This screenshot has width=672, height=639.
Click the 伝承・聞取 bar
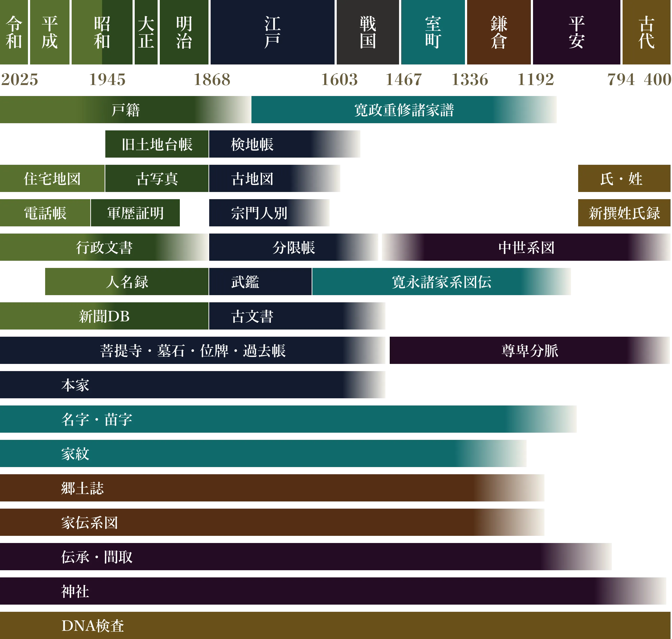(306, 557)
